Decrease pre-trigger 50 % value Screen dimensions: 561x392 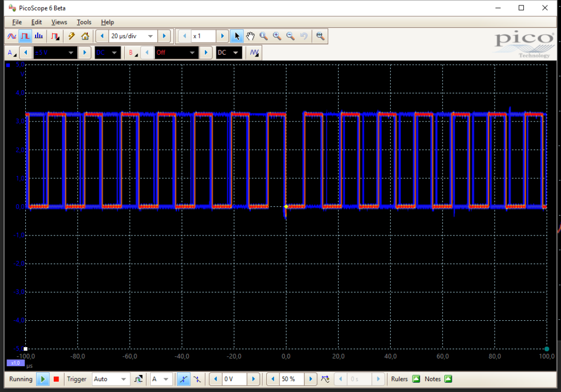[273, 379]
